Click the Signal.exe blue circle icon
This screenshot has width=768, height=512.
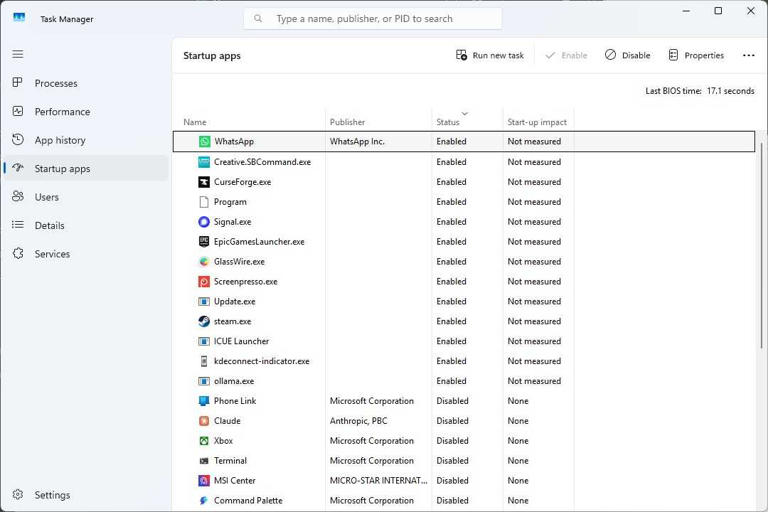204,222
